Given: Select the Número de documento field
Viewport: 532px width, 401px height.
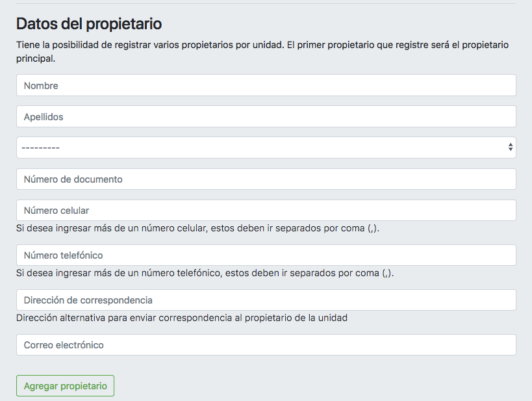Looking at the screenshot, I should pyautogui.click(x=266, y=179).
